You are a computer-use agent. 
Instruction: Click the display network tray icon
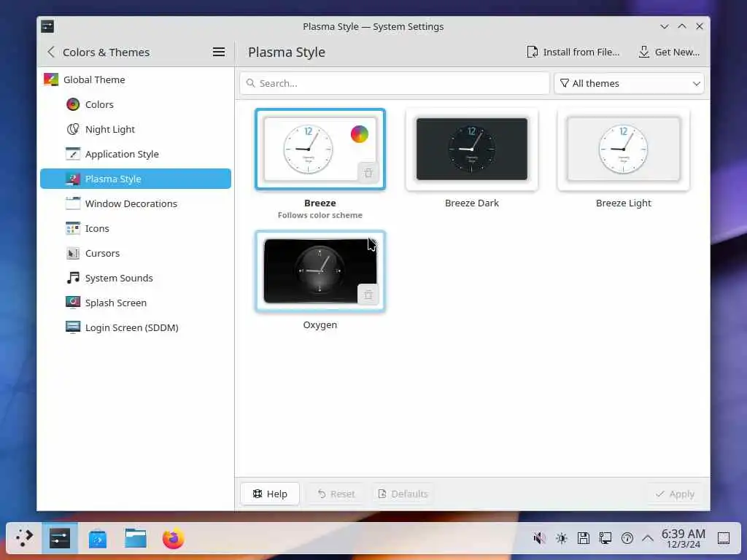(x=605, y=539)
